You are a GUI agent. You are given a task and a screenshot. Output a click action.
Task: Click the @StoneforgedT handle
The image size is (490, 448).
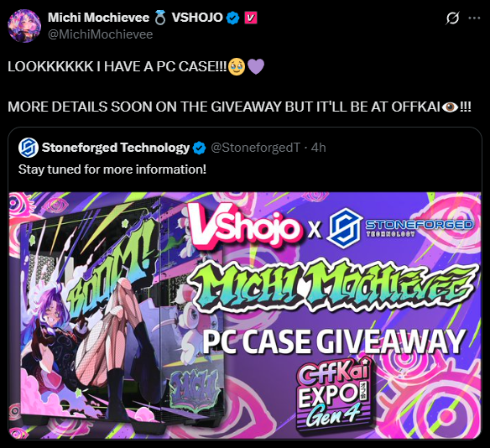[x=256, y=148]
